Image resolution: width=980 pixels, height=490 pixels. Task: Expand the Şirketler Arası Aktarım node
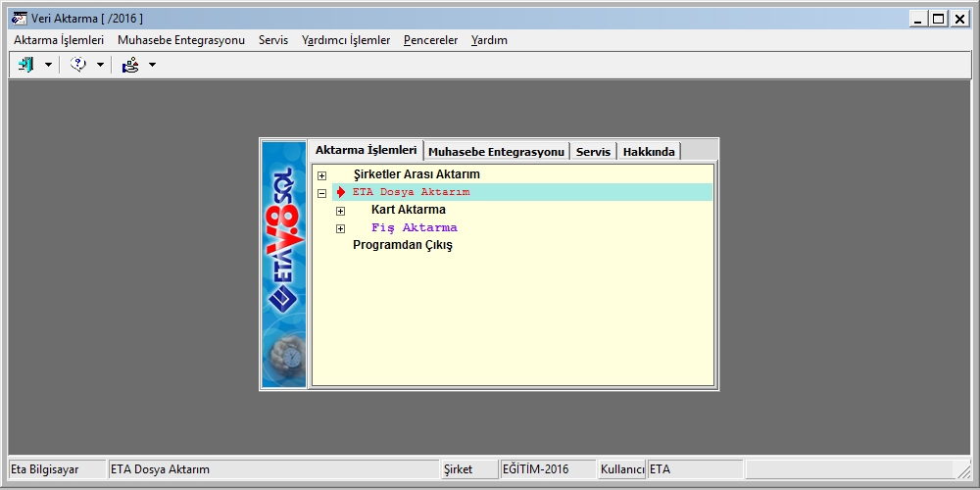tap(321, 175)
